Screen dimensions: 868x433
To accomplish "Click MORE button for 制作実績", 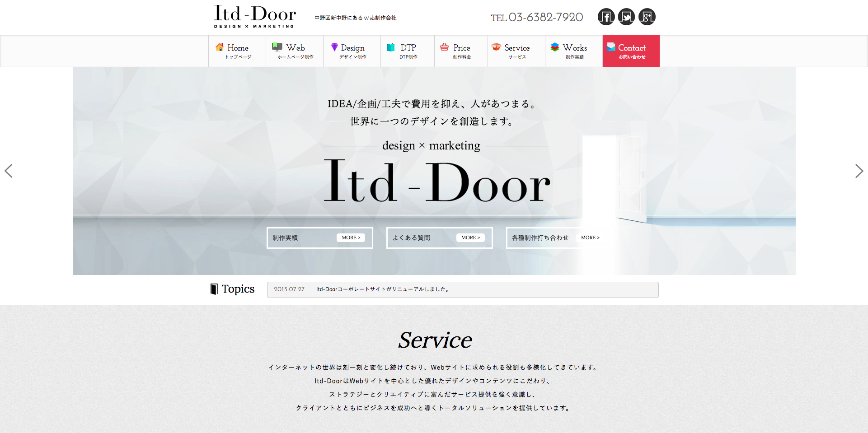I will point(351,237).
